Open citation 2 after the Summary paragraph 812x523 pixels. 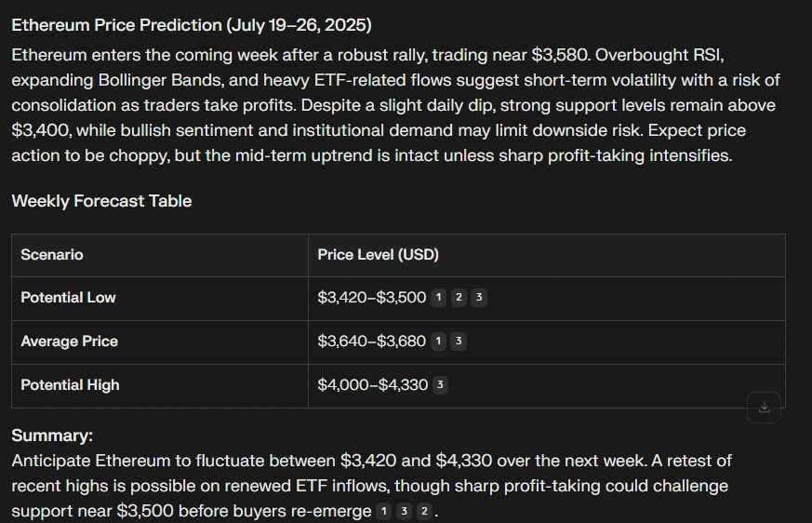click(424, 512)
